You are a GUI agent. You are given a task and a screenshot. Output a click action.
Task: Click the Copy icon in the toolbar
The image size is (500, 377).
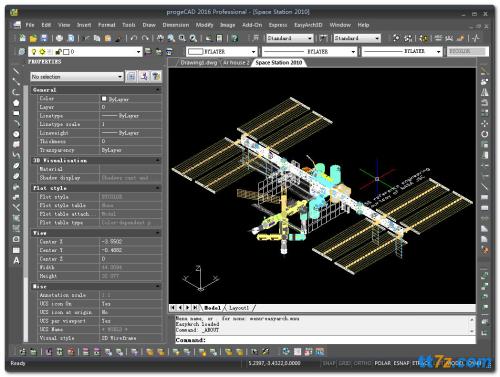click(x=97, y=38)
